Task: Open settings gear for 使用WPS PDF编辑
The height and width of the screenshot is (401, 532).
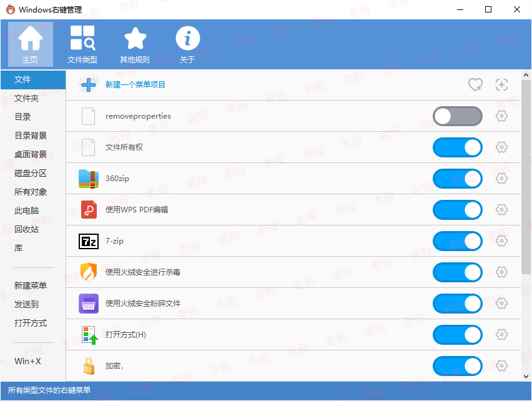Action: [x=501, y=210]
